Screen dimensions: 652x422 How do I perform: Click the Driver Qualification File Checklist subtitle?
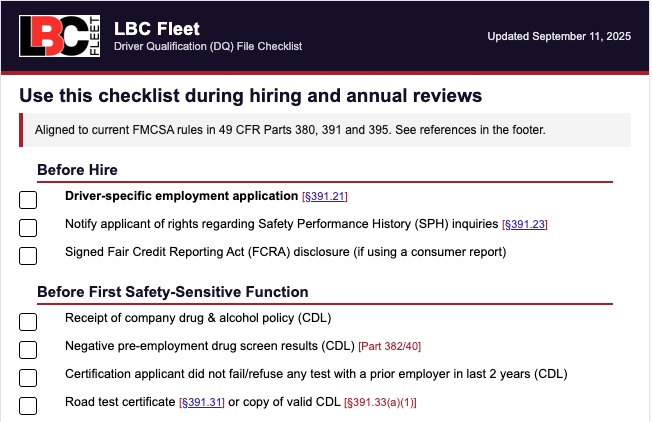coord(208,47)
